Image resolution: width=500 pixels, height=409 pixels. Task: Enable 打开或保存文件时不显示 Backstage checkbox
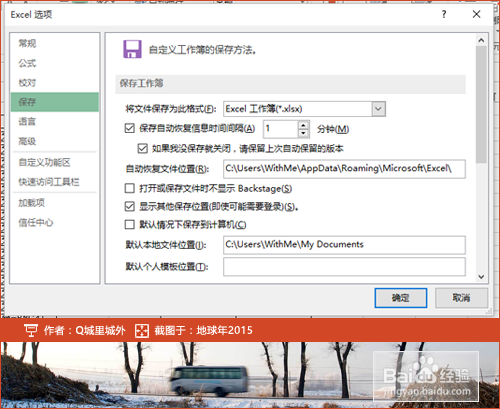(129, 189)
